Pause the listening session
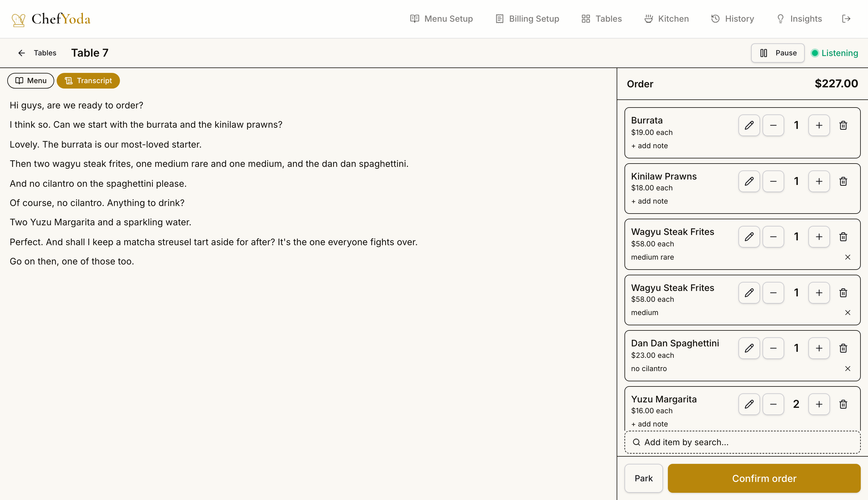The width and height of the screenshot is (868, 500). point(778,53)
